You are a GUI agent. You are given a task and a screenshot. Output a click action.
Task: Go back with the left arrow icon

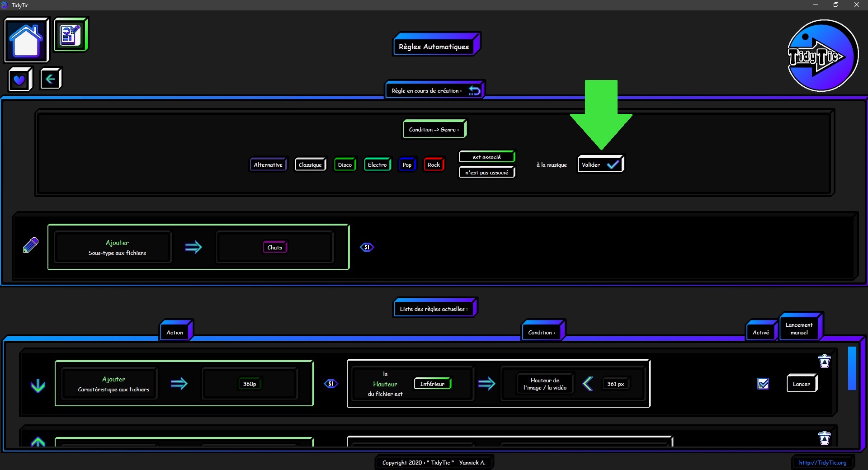point(51,79)
